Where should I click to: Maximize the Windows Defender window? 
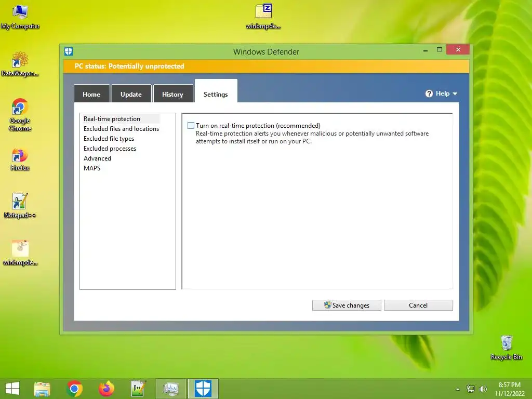440,50
